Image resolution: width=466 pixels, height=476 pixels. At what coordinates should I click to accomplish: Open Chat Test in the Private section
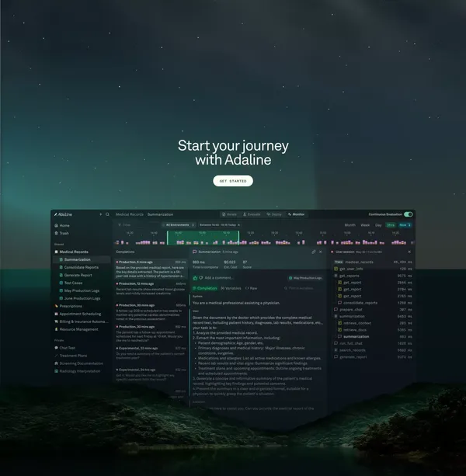64,348
